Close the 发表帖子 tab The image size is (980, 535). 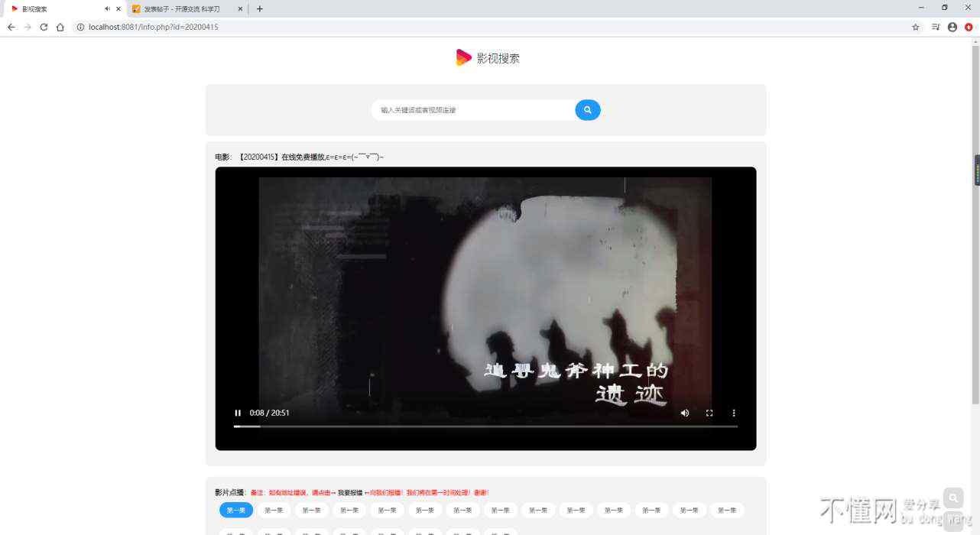click(x=240, y=9)
